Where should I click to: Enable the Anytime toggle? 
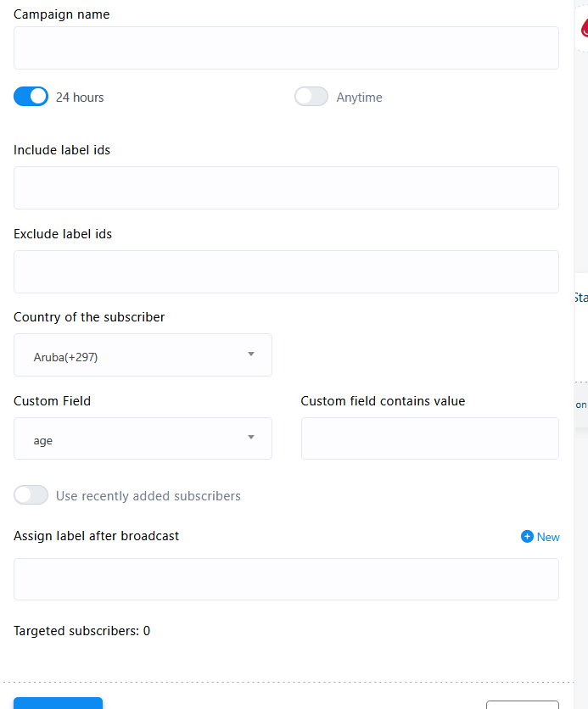point(311,97)
